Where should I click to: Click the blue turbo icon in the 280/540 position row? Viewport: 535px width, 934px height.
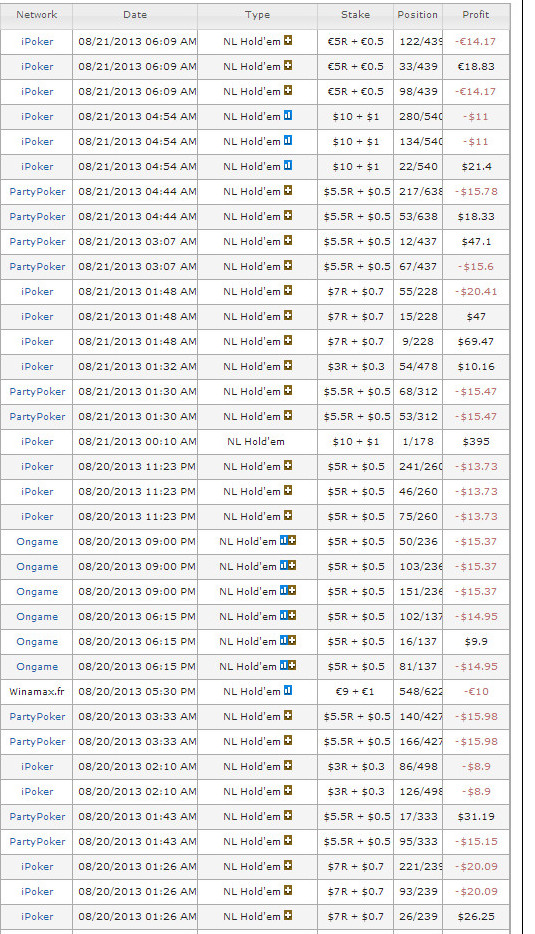[x=288, y=116]
